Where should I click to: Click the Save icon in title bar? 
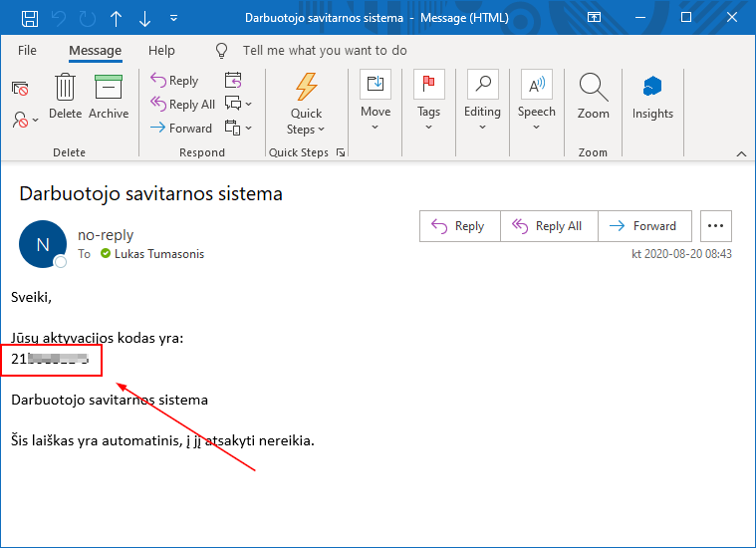[x=30, y=18]
